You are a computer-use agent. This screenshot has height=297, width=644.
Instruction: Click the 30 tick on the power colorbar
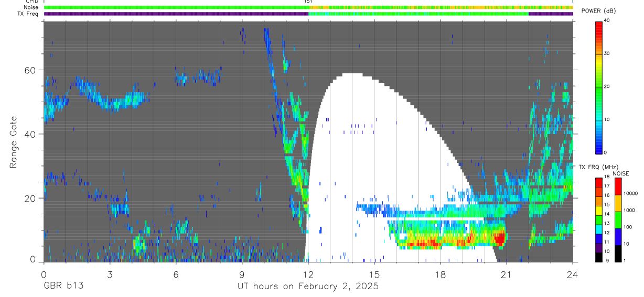[x=607, y=53]
